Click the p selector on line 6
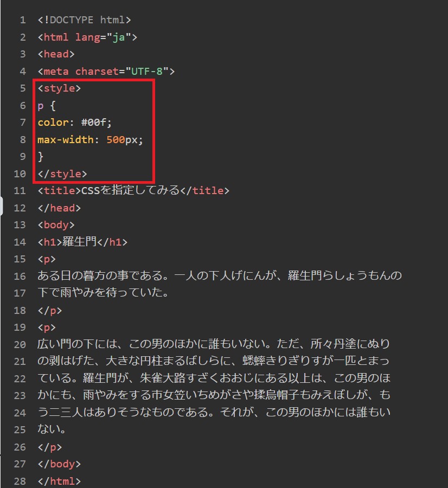Viewport: 448px width, 488px height. click(41, 106)
